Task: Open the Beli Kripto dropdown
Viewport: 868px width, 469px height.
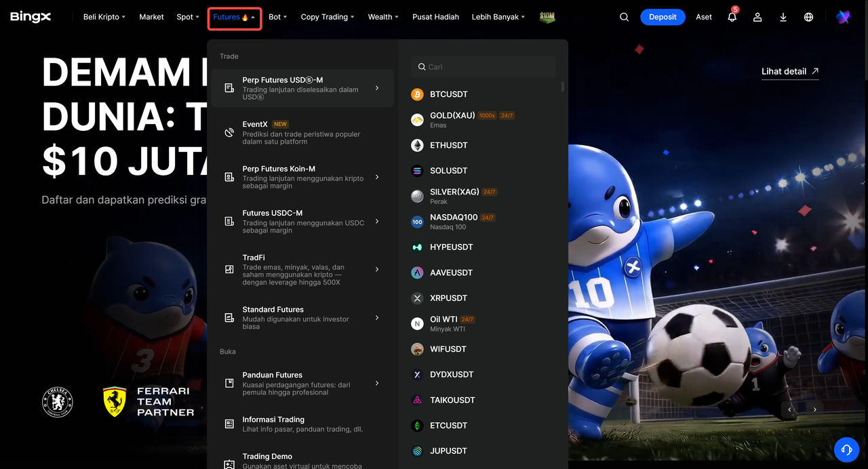Action: click(x=104, y=17)
